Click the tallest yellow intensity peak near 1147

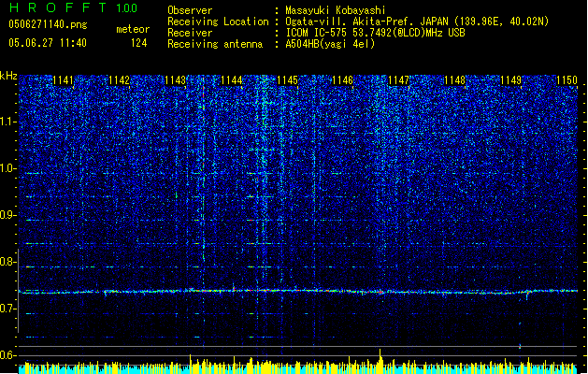click(x=380, y=361)
